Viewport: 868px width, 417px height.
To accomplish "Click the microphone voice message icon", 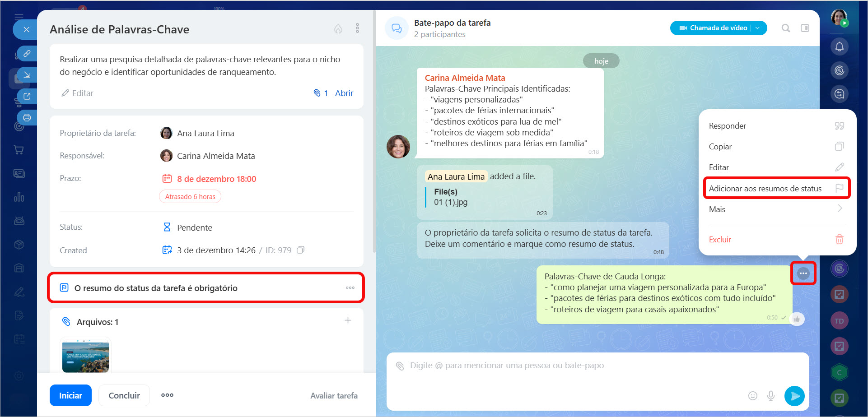I will point(771,396).
